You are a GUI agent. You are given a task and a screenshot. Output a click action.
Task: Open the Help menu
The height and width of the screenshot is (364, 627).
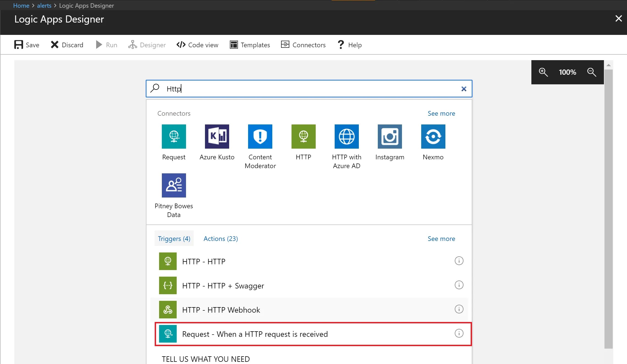(349, 45)
